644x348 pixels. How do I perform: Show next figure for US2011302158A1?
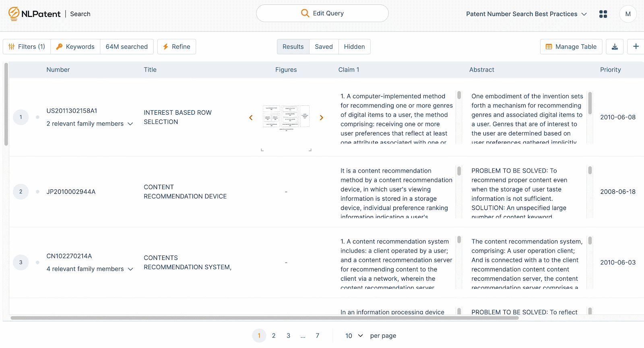tap(321, 117)
